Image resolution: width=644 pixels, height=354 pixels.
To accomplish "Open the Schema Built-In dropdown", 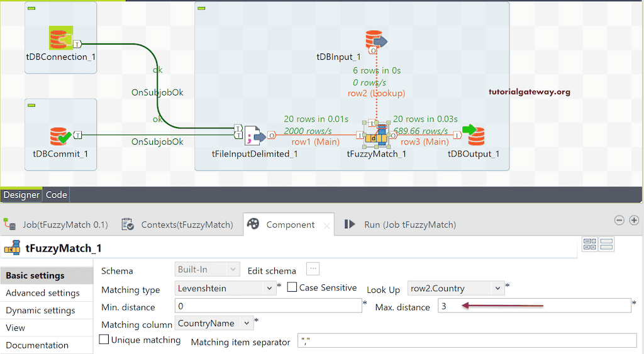I will (207, 269).
